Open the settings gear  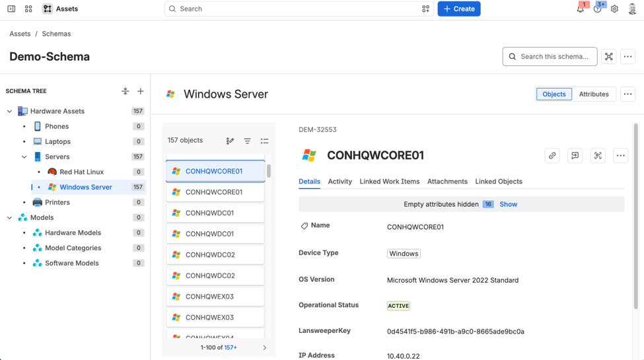coord(614,9)
